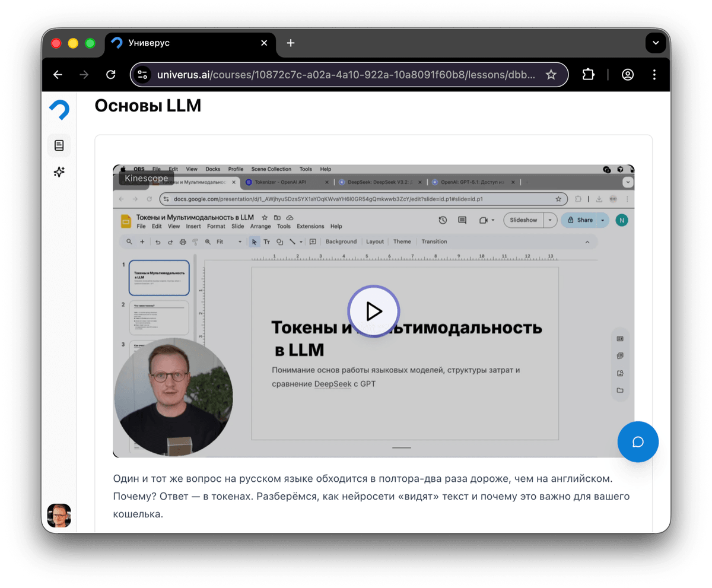
Task: Click the forward navigation arrow
Action: click(84, 75)
